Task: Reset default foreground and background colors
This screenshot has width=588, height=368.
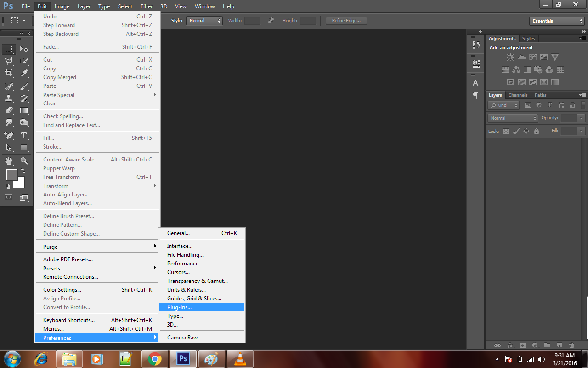Action: coord(8,186)
